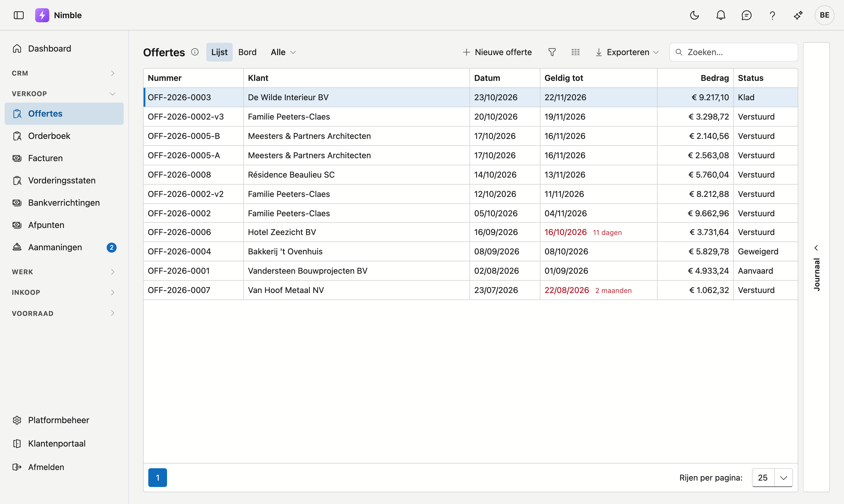Toggle dark mode moon icon

(695, 15)
